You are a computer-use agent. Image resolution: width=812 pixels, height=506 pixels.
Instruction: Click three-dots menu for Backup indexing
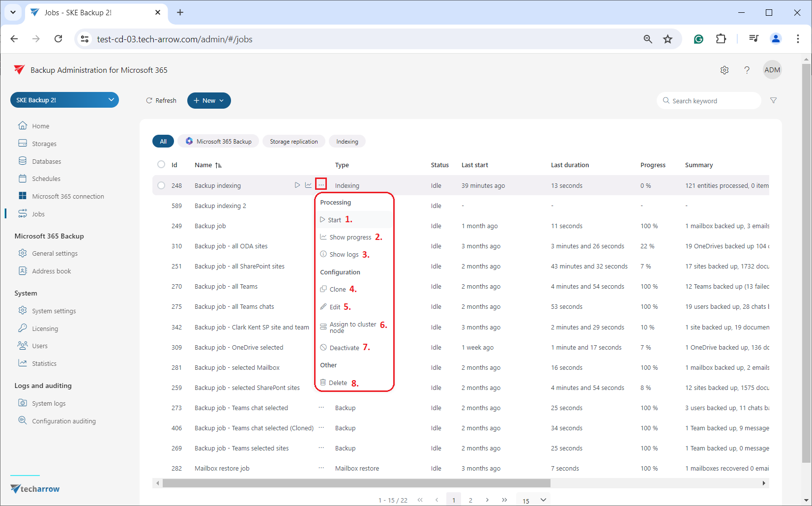coord(321,185)
